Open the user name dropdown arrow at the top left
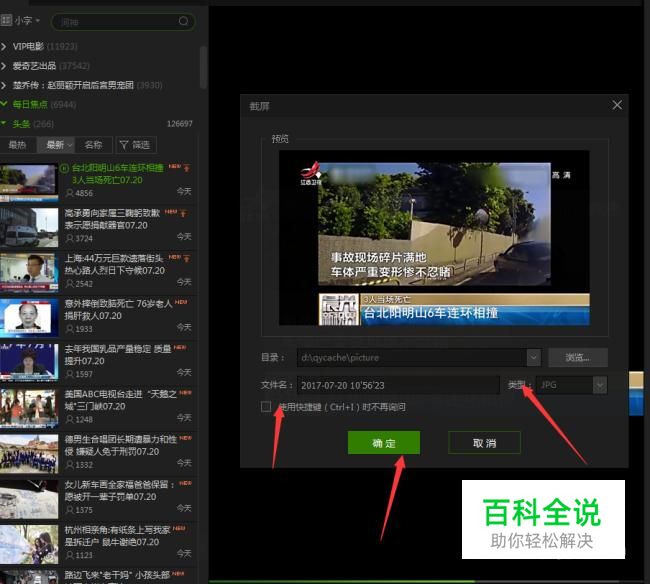Image resolution: width=650 pixels, height=584 pixels. (x=38, y=20)
